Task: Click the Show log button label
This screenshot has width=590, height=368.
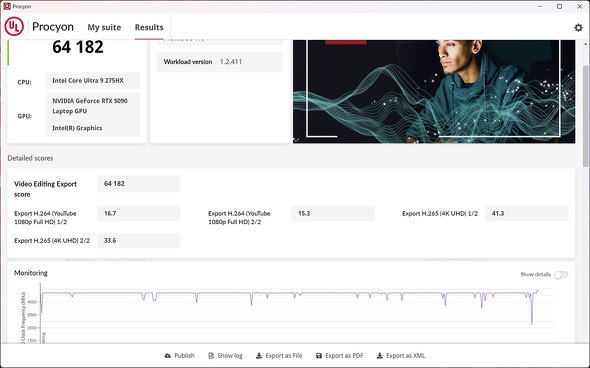Action: point(230,356)
